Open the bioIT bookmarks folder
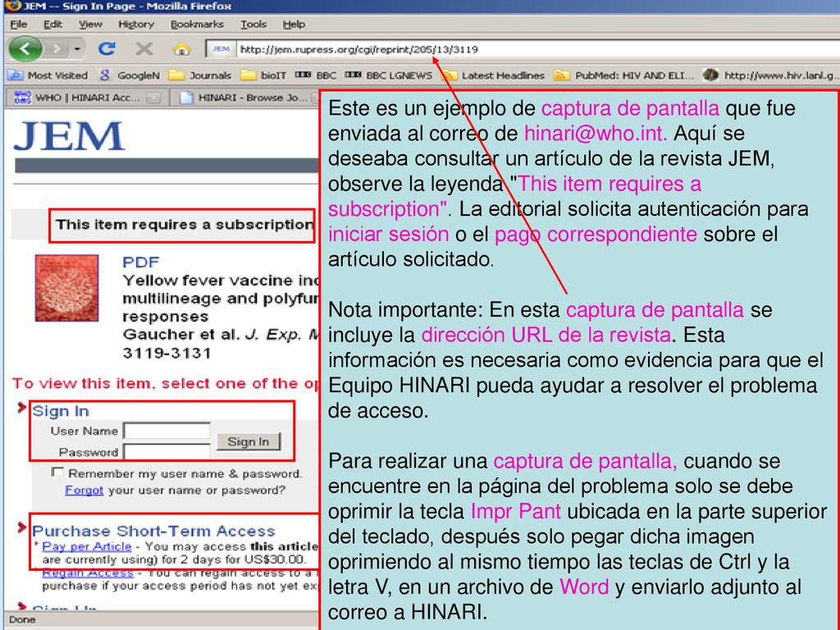The width and height of the screenshot is (840, 630). click(x=263, y=75)
